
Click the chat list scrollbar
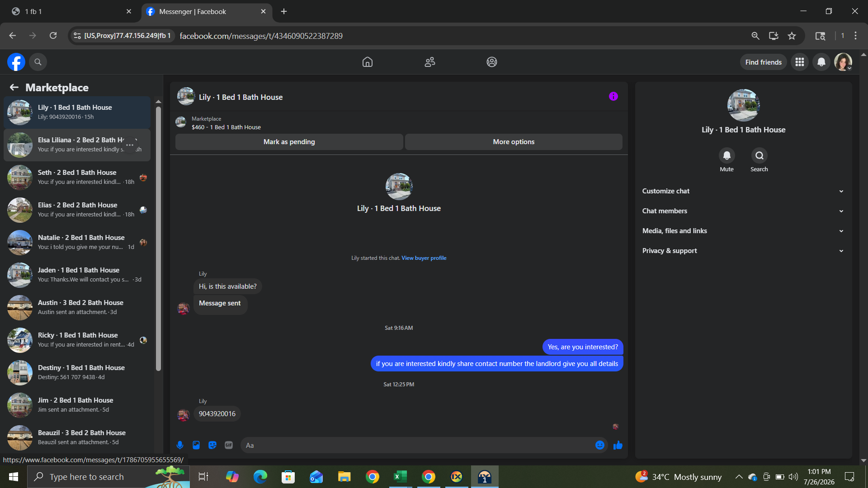coord(158,239)
